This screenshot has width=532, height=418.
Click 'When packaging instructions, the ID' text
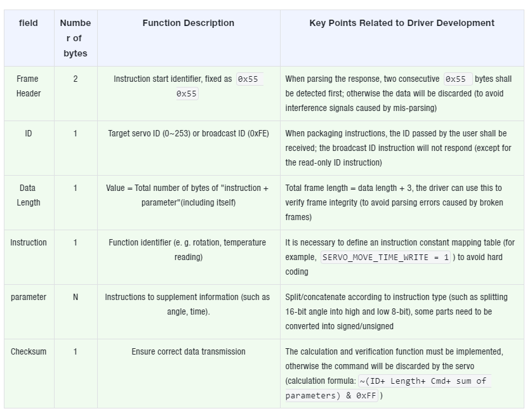[x=348, y=134]
